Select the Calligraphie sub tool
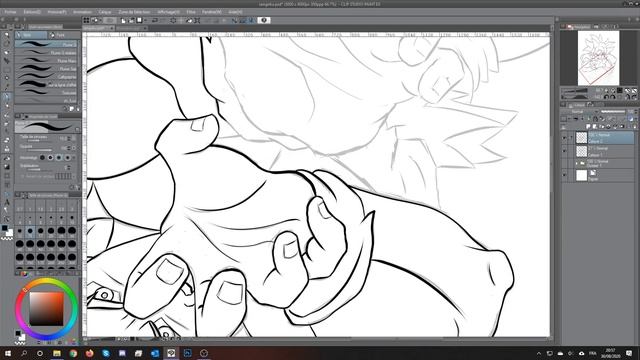Screen dimensions: 640x360 click(46, 77)
